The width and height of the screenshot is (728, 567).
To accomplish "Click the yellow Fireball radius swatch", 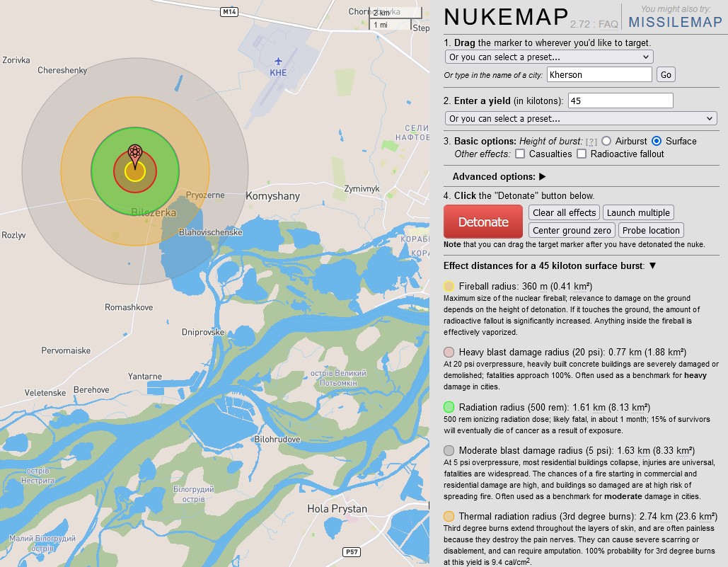I will (449, 286).
